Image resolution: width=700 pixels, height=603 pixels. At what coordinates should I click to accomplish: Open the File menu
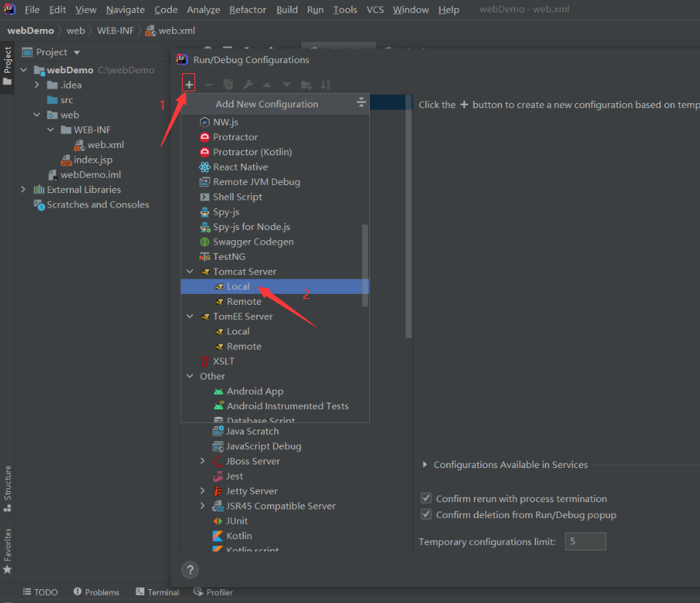point(32,9)
